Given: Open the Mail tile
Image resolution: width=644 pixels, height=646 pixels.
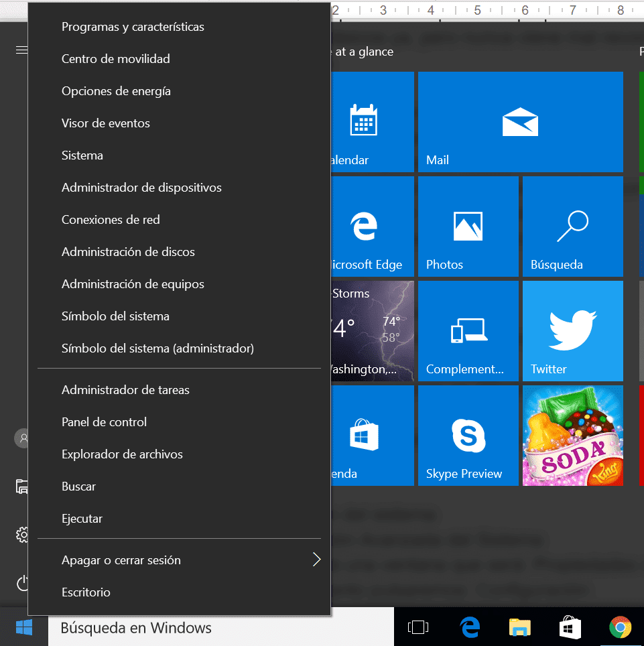Looking at the screenshot, I should [x=521, y=122].
